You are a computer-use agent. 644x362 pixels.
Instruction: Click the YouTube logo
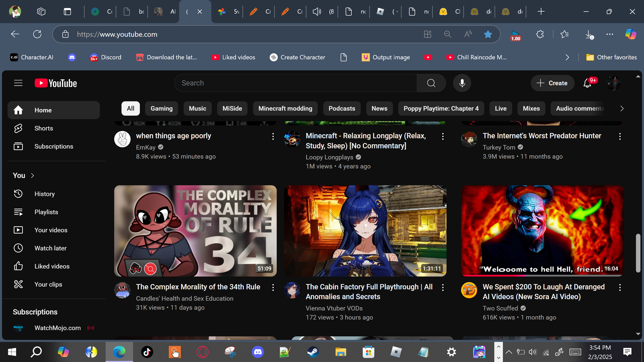coord(56,83)
